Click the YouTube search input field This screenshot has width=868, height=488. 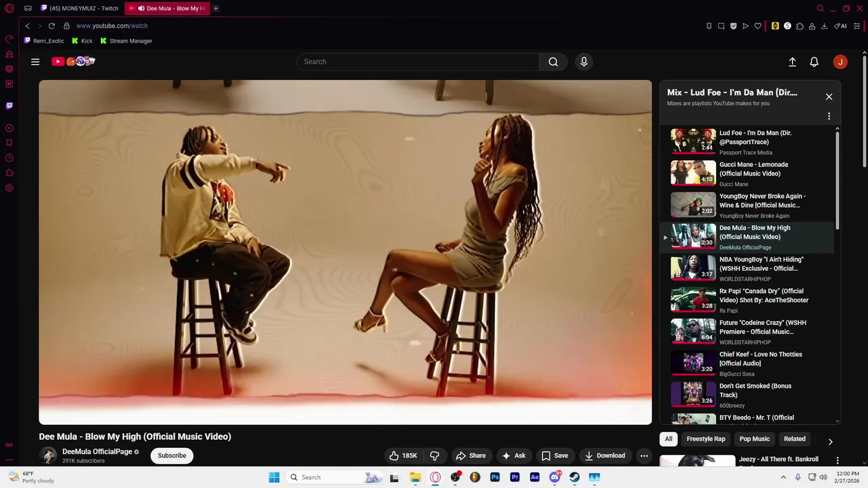click(418, 62)
